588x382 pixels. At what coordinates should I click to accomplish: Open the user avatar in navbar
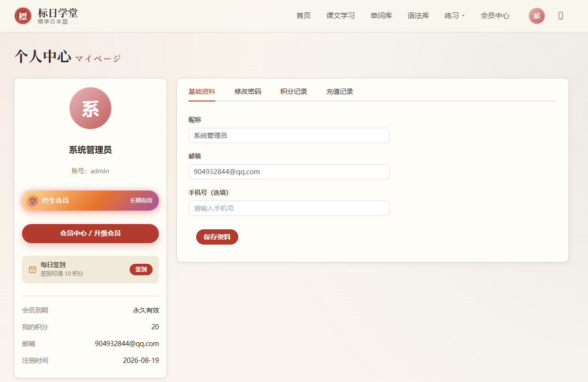point(537,16)
